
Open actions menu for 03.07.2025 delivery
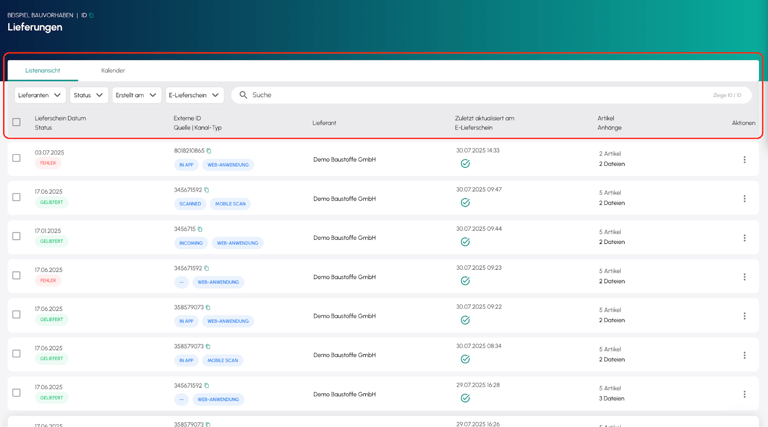click(x=744, y=160)
